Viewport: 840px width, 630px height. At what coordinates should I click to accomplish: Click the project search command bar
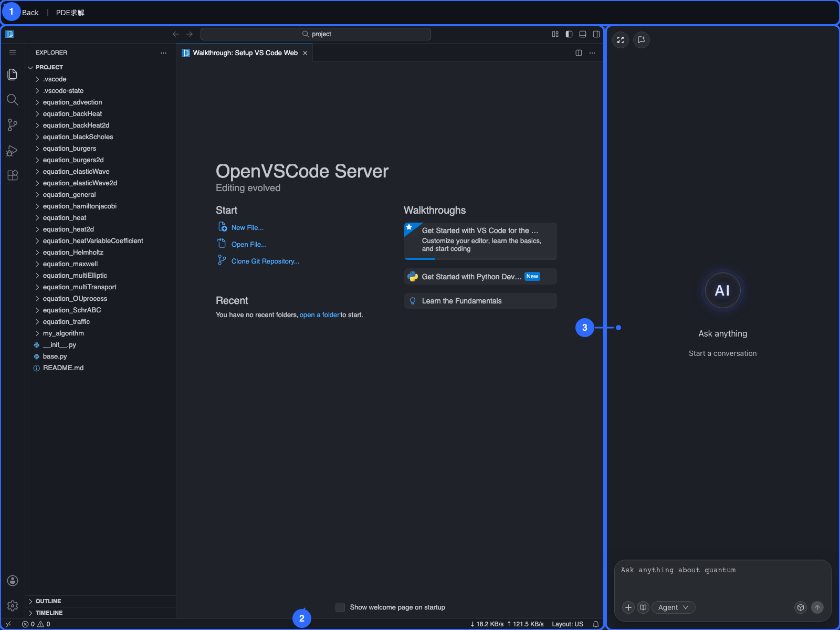[x=316, y=34]
